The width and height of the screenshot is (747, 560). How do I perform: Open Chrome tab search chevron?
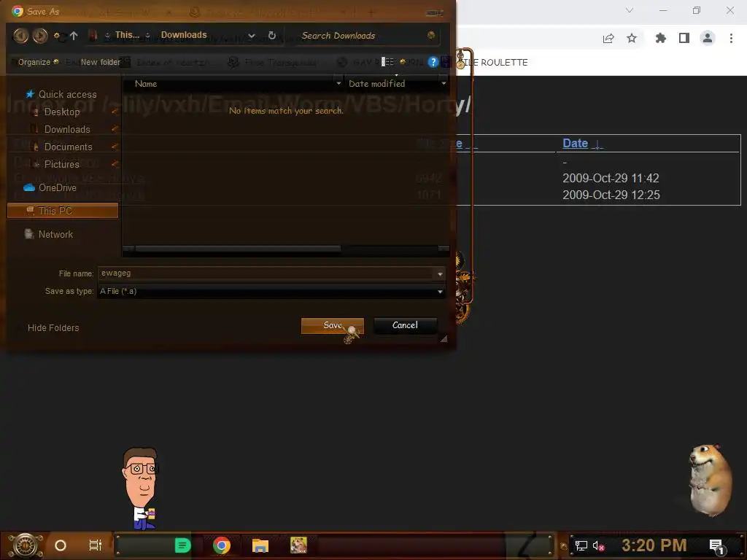coord(630,10)
